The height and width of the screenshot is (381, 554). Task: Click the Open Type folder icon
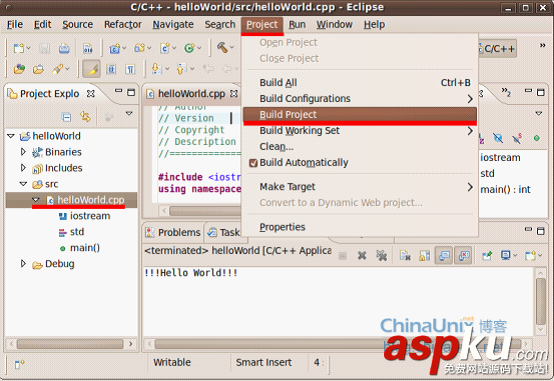click(x=38, y=69)
